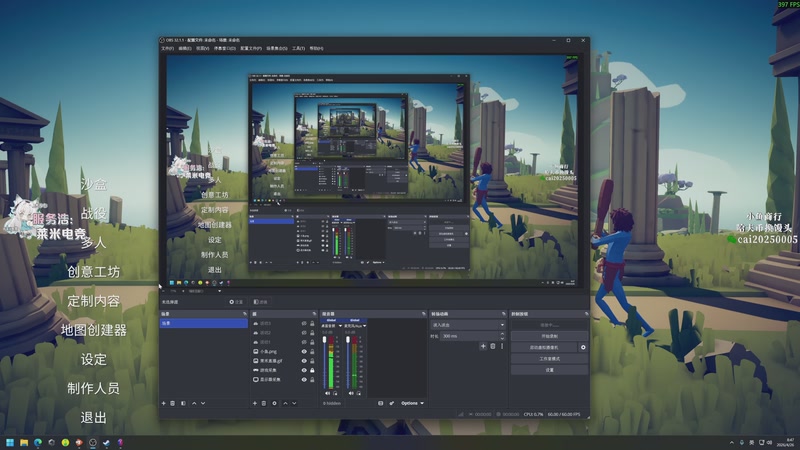Move the scene up with the Scenes panel up arrow

[x=194, y=403]
